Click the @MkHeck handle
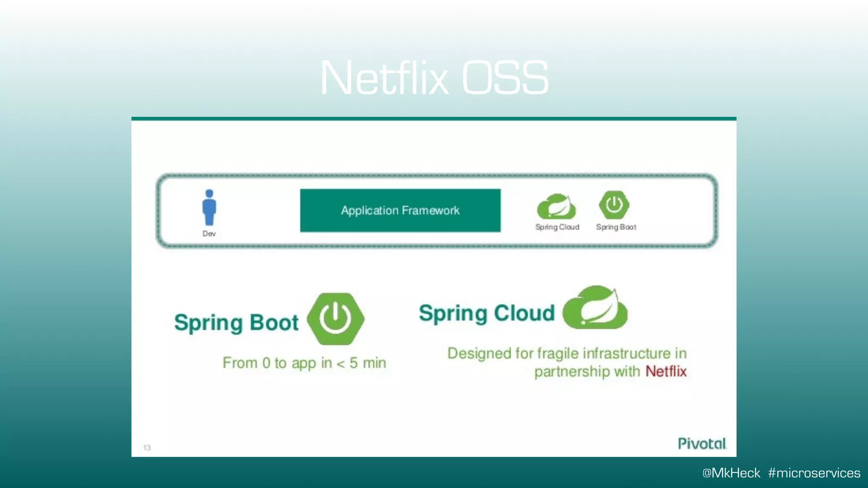Image resolution: width=868 pixels, height=488 pixels. point(731,473)
